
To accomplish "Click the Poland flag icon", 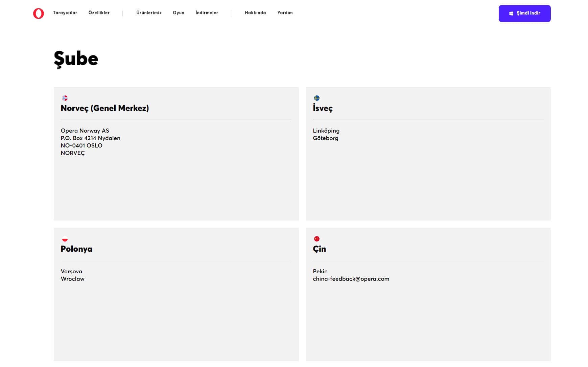I will click(x=65, y=239).
